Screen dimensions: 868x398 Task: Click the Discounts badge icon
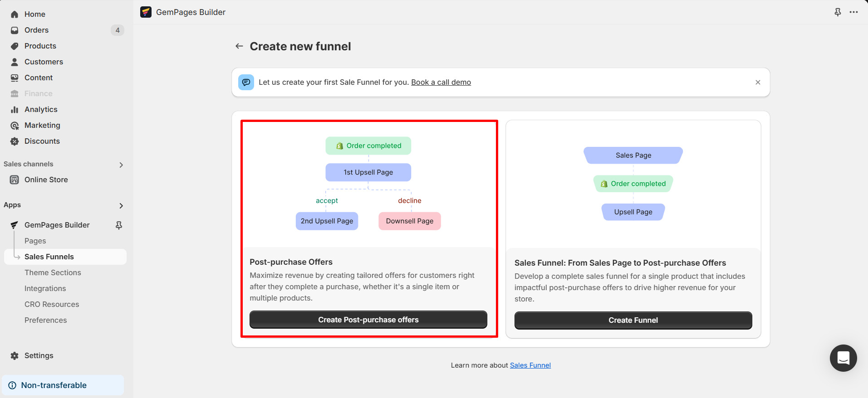click(15, 141)
